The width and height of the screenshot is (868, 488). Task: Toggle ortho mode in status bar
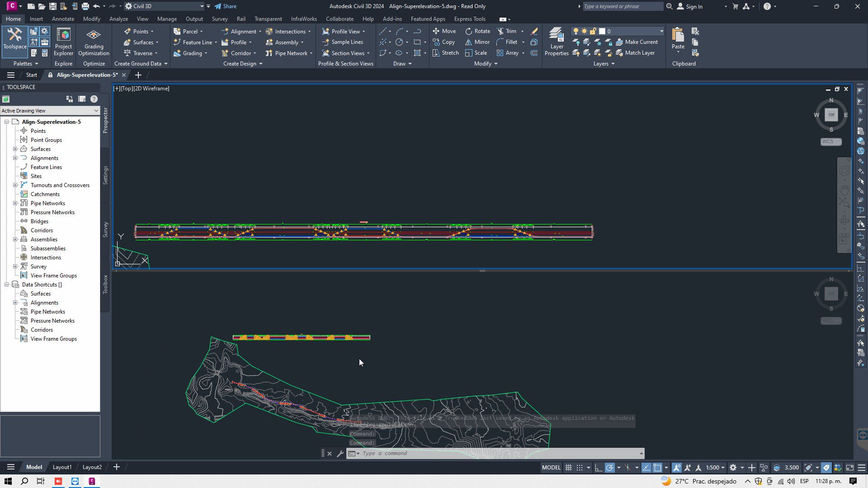pos(598,468)
